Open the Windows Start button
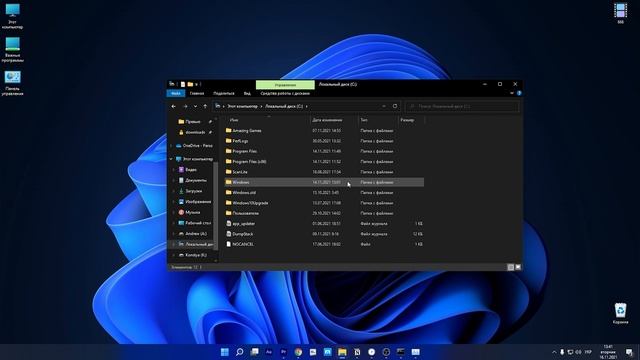Image resolution: width=640 pixels, height=360 pixels. pyautogui.click(x=224, y=352)
